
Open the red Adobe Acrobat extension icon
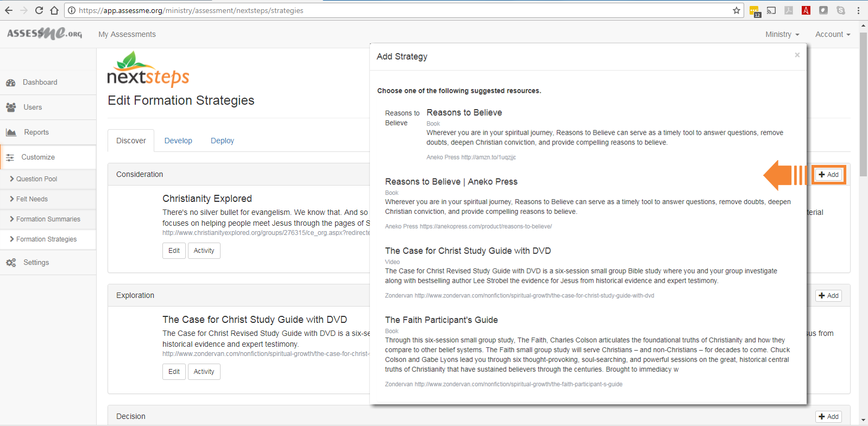tap(806, 10)
